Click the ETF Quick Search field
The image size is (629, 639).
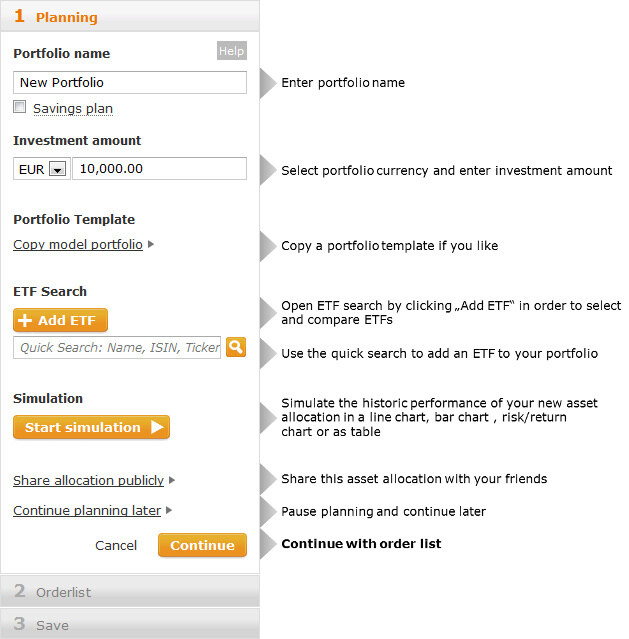(x=117, y=347)
